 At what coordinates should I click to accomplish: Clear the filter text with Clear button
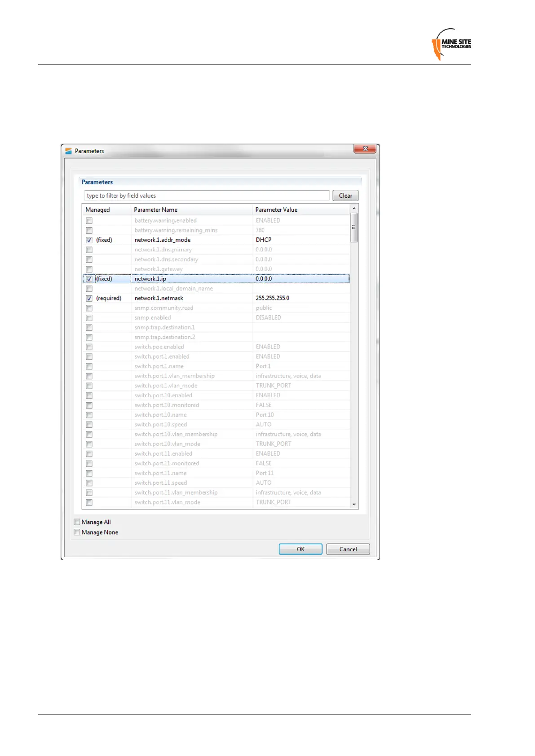click(345, 196)
